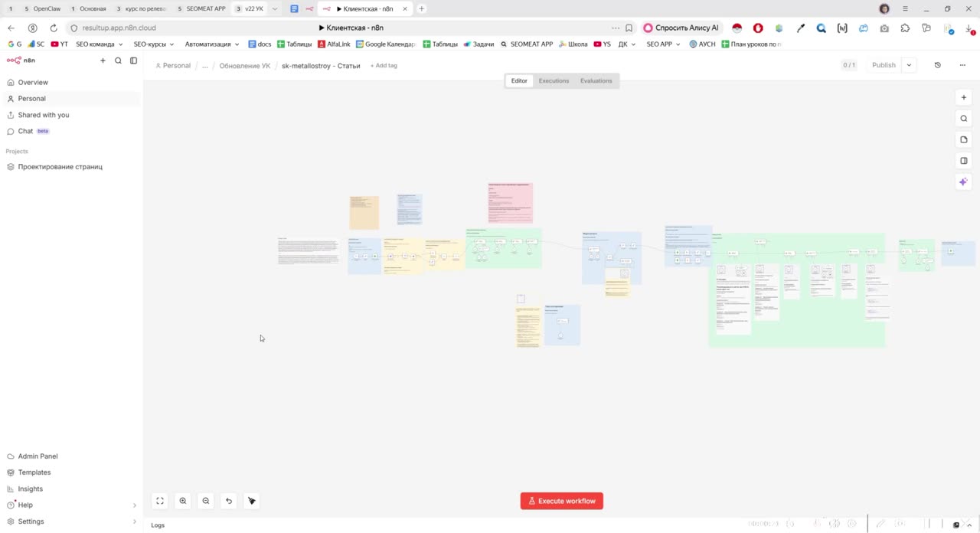Switch to the Evaluations tab
Image resolution: width=980 pixels, height=533 pixels.
pyautogui.click(x=596, y=80)
